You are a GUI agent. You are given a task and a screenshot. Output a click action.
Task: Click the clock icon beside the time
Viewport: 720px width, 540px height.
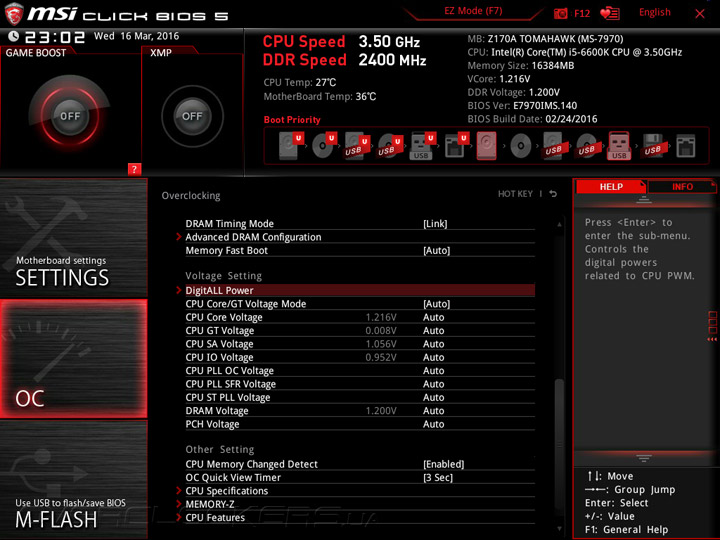pos(14,36)
